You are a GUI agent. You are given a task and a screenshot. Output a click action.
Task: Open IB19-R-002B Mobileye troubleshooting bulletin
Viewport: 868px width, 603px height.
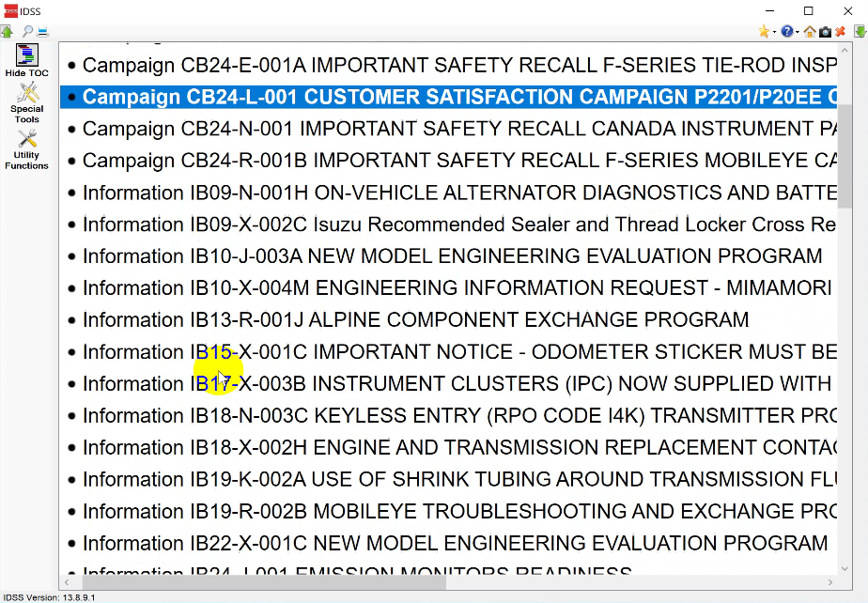click(376, 511)
